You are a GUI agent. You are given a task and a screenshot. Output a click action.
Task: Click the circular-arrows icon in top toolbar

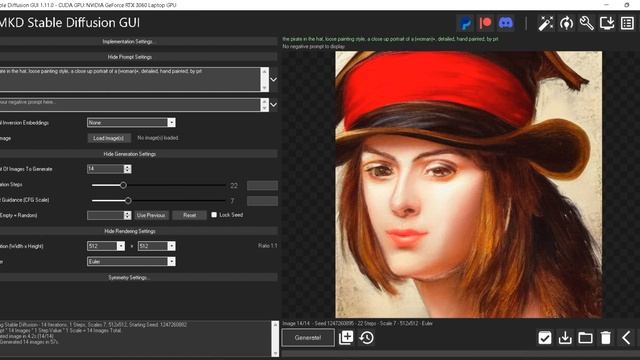click(566, 23)
